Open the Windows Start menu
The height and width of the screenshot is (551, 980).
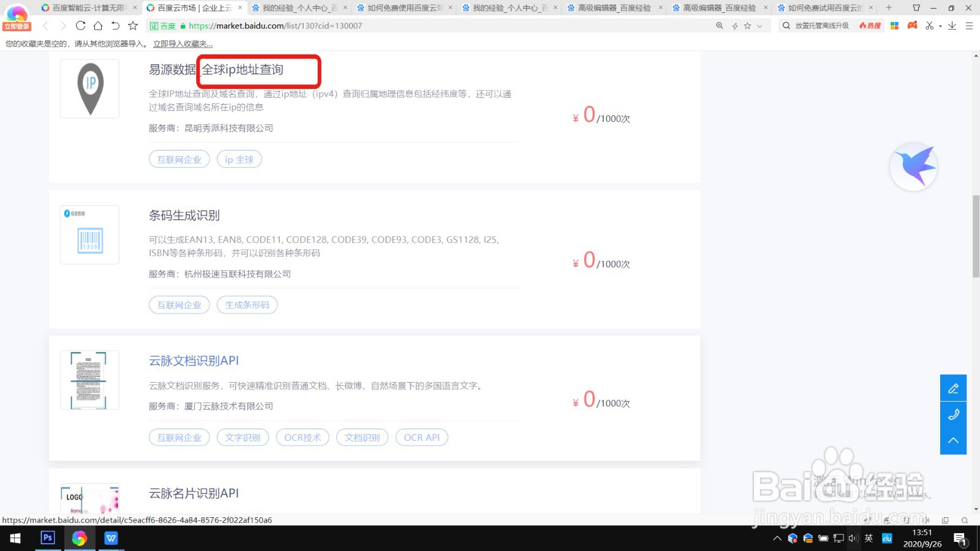(x=15, y=538)
